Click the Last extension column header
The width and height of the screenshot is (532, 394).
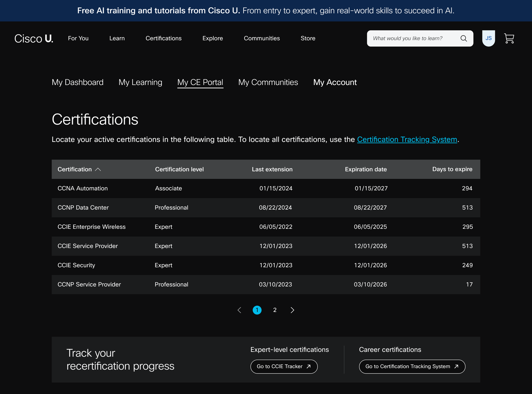coord(272,169)
